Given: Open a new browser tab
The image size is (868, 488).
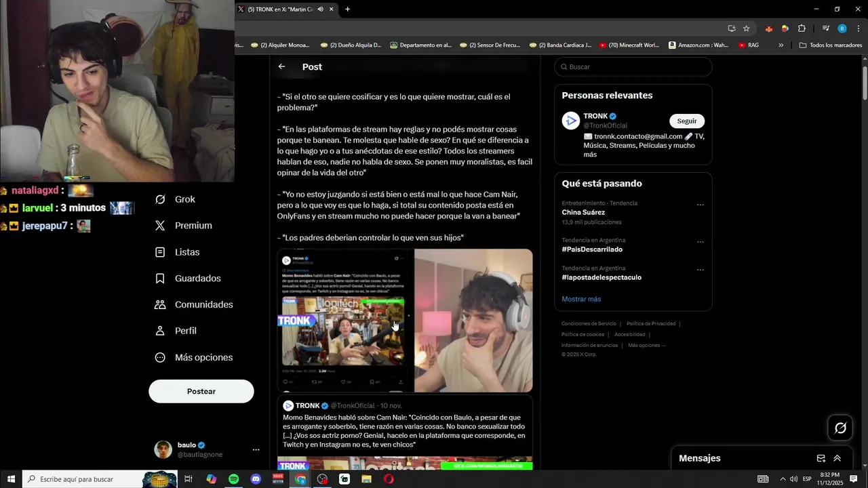Looking at the screenshot, I should click(x=347, y=9).
